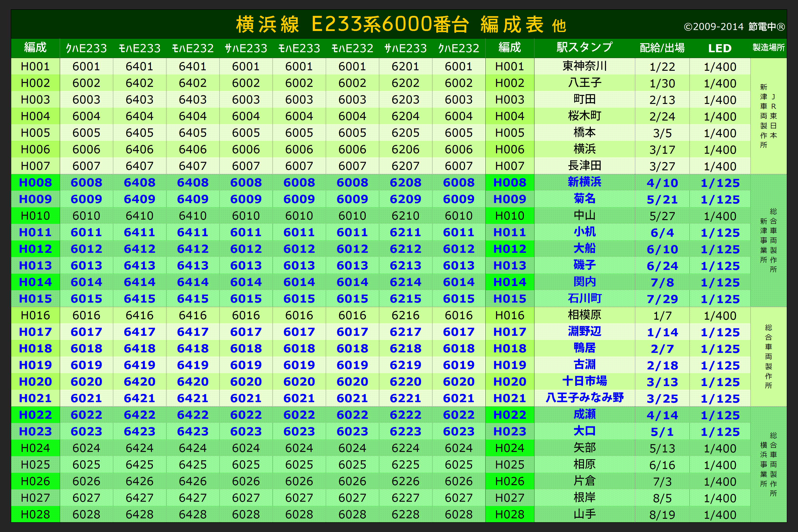
Task: Select station stamp cell 八王子
Action: point(584,82)
